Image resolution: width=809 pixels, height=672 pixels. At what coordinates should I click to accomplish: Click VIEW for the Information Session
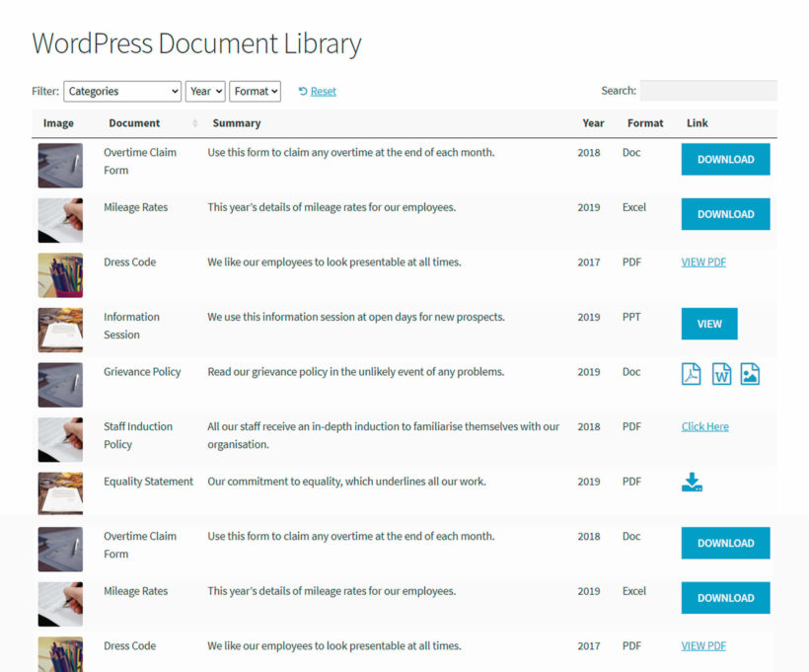(x=708, y=323)
